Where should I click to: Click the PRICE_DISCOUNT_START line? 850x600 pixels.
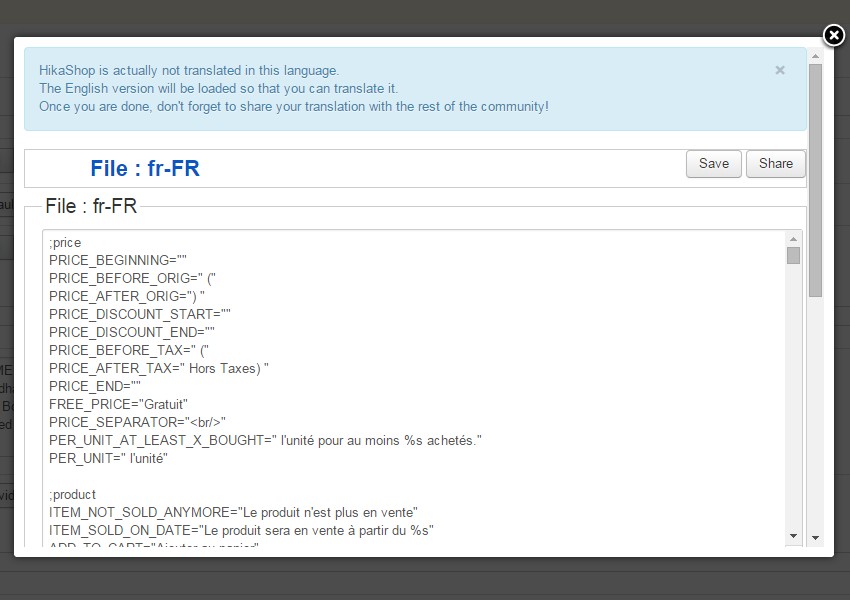[140, 314]
